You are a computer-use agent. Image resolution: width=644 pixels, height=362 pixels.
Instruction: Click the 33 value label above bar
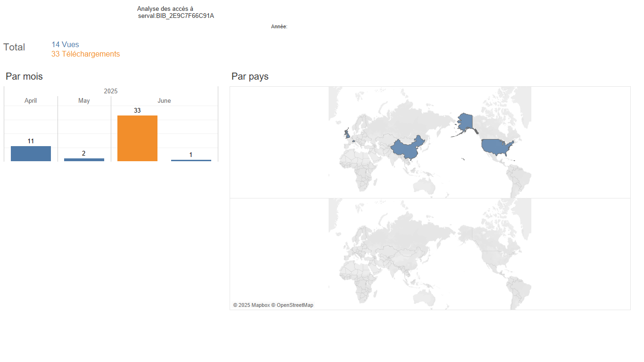(x=137, y=110)
